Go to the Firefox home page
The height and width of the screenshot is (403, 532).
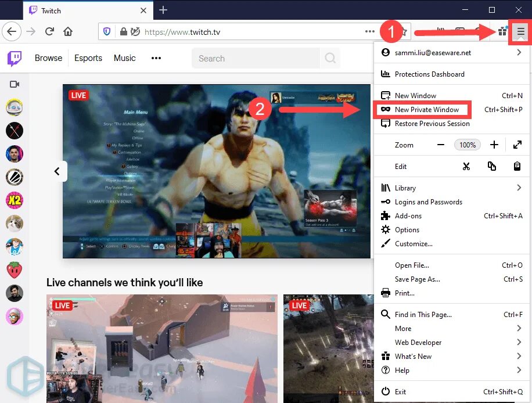pos(68,31)
